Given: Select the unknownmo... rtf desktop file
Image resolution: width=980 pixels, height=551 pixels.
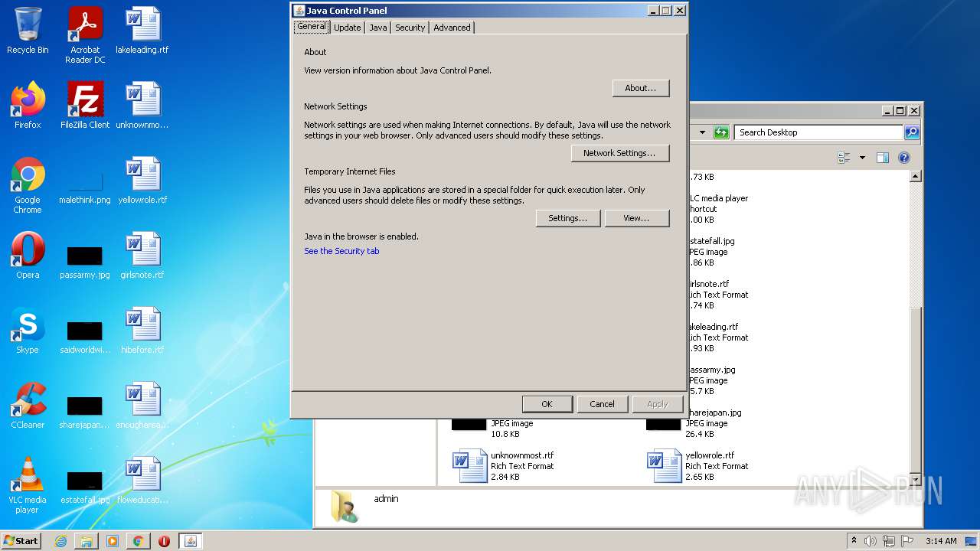Looking at the screenshot, I should (x=142, y=106).
